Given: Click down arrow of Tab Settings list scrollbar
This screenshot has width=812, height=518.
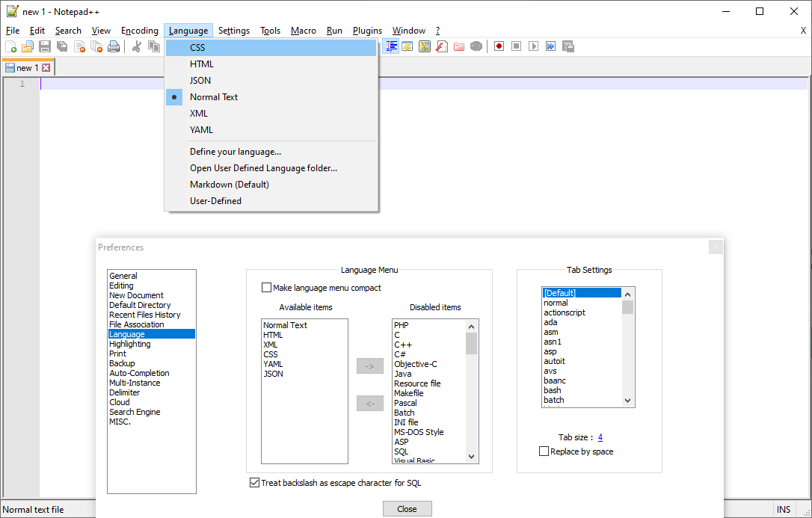Looking at the screenshot, I should point(627,401).
